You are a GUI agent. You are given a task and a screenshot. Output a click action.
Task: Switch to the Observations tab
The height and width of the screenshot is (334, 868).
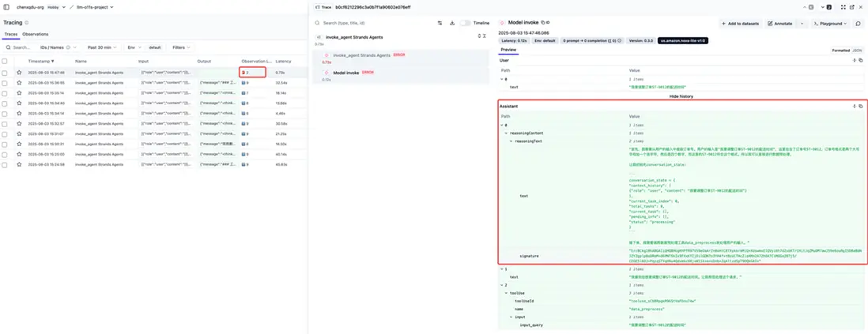36,34
